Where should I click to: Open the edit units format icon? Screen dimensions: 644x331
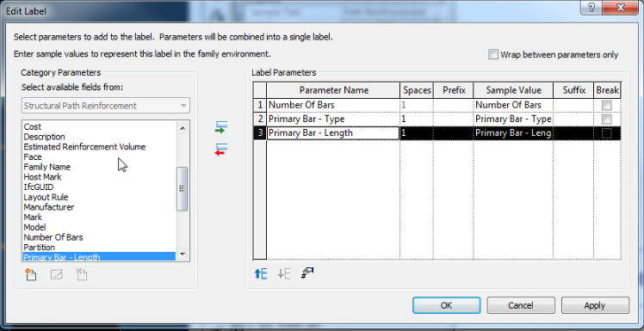(307, 273)
